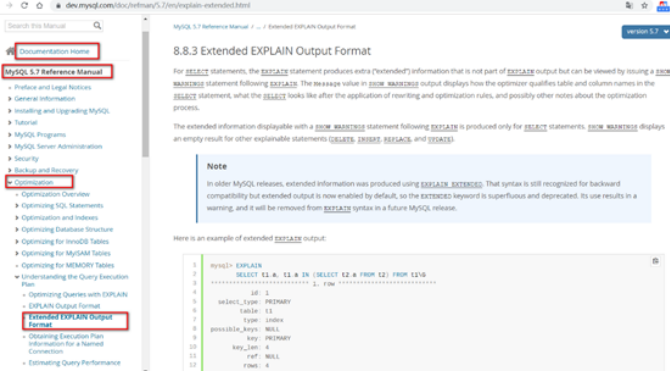Click the browser reload icon

(24, 6)
